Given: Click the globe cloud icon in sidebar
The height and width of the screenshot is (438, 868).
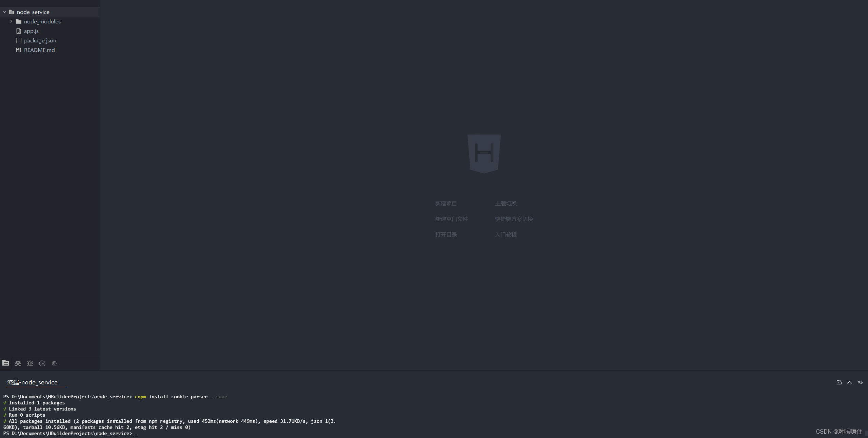Looking at the screenshot, I should coord(55,363).
